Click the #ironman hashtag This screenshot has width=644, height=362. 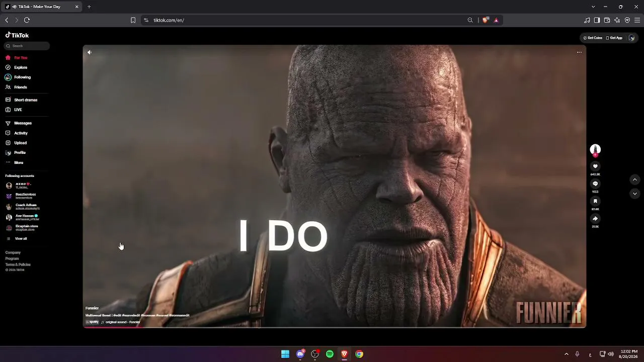148,316
